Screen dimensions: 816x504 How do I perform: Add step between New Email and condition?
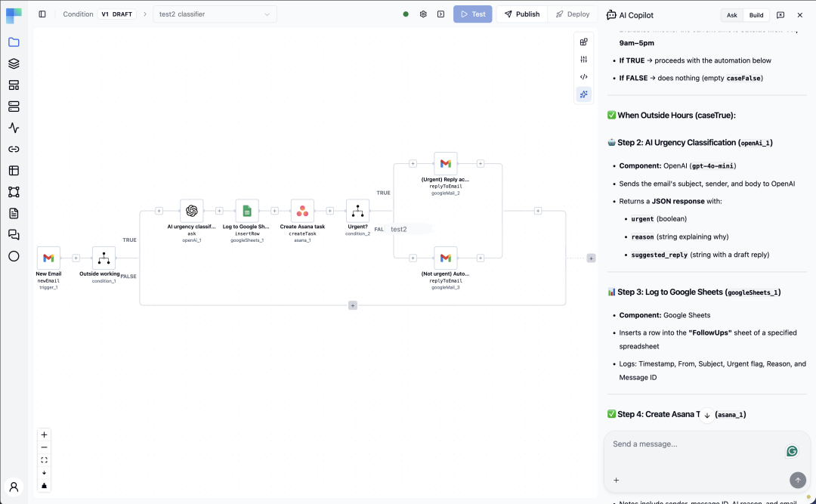(x=76, y=258)
